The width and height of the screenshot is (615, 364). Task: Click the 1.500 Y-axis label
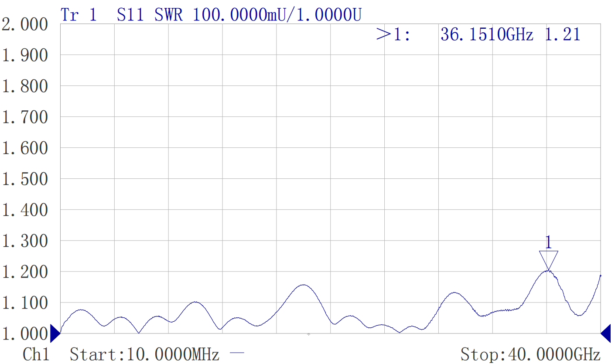[25, 179]
